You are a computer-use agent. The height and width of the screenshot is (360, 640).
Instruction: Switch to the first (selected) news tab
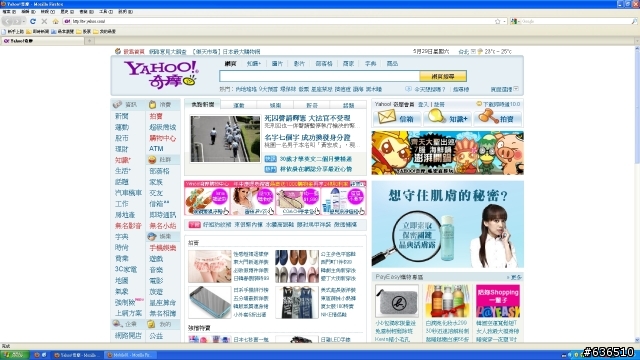click(x=203, y=104)
